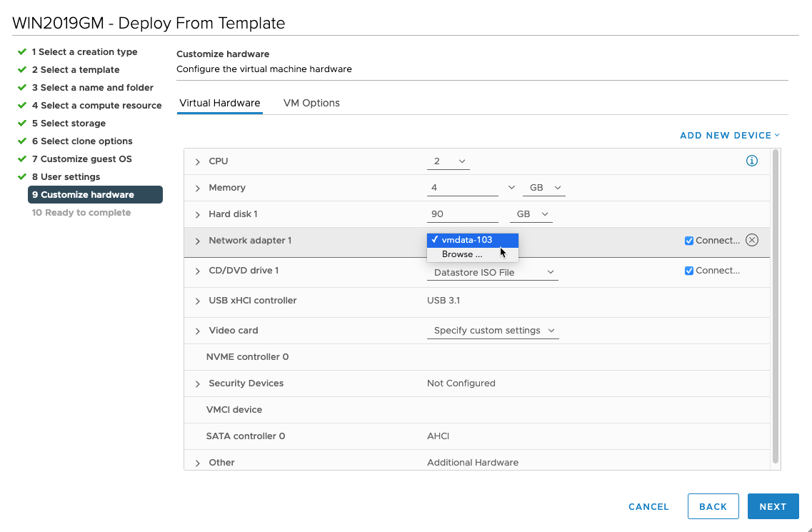Image resolution: width=812 pixels, height=532 pixels.
Task: Choose Browse from the network adapter dropdown
Action: click(461, 254)
